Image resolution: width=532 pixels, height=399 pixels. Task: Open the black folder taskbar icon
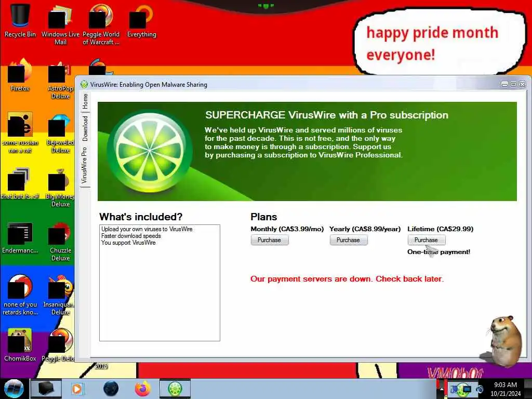click(46, 389)
